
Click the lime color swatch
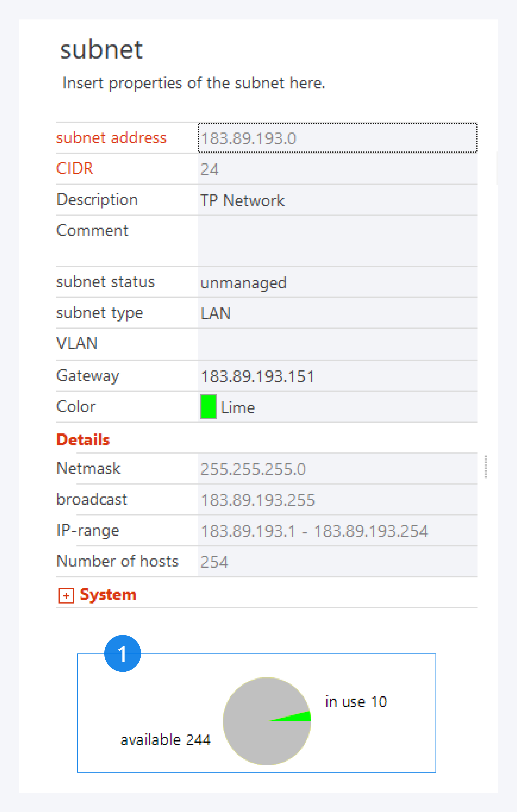click(208, 407)
